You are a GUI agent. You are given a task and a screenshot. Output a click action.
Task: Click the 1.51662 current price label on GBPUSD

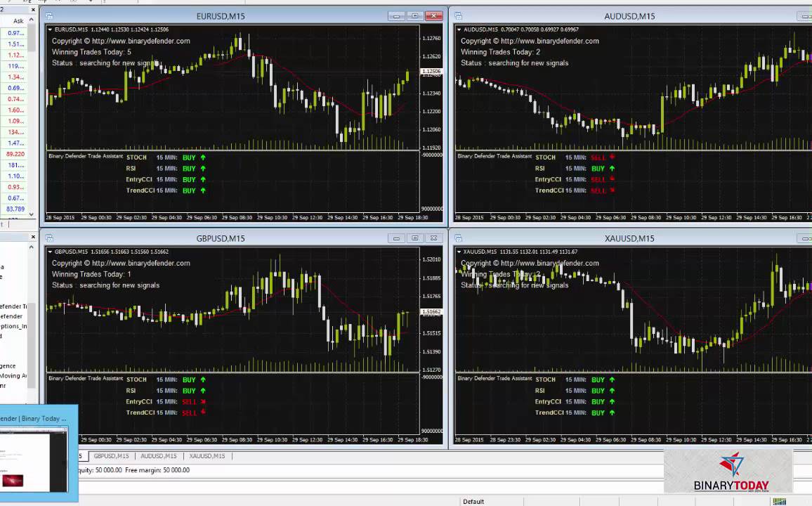(431, 312)
